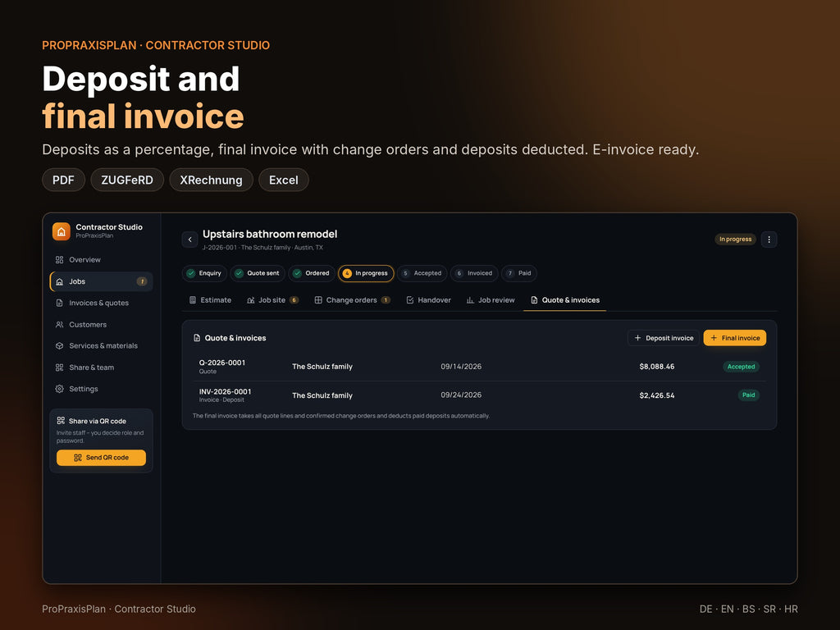Viewport: 840px width, 630px height.
Task: Go back with the arrow button
Action: click(189, 240)
